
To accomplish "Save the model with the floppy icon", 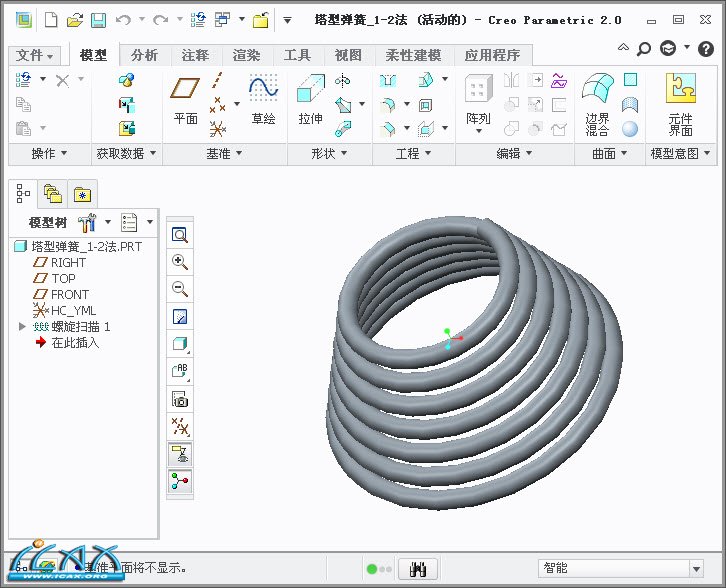I will (x=98, y=20).
